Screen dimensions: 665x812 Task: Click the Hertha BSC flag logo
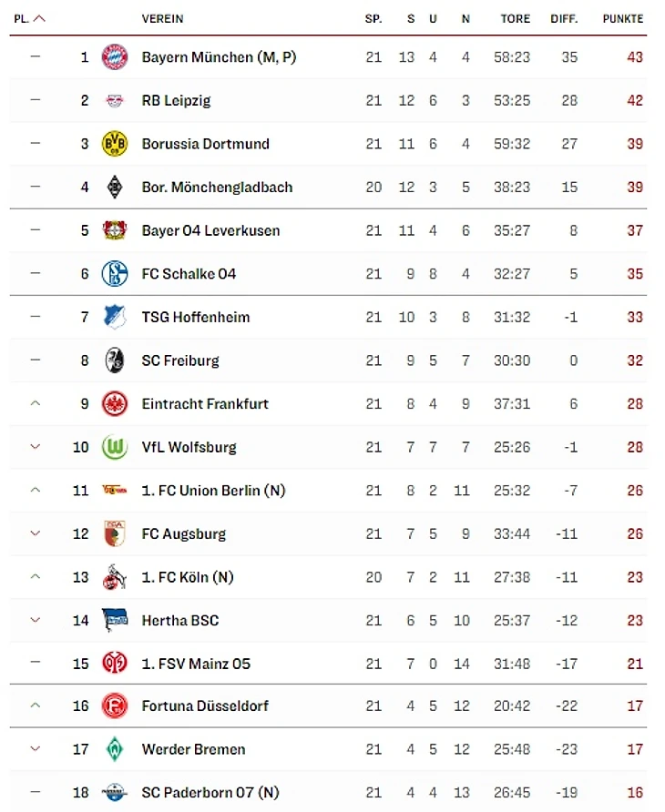(x=115, y=620)
